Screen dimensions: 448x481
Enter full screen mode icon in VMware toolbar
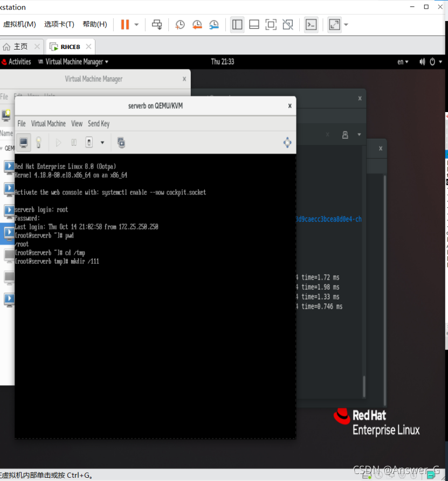[x=271, y=25]
